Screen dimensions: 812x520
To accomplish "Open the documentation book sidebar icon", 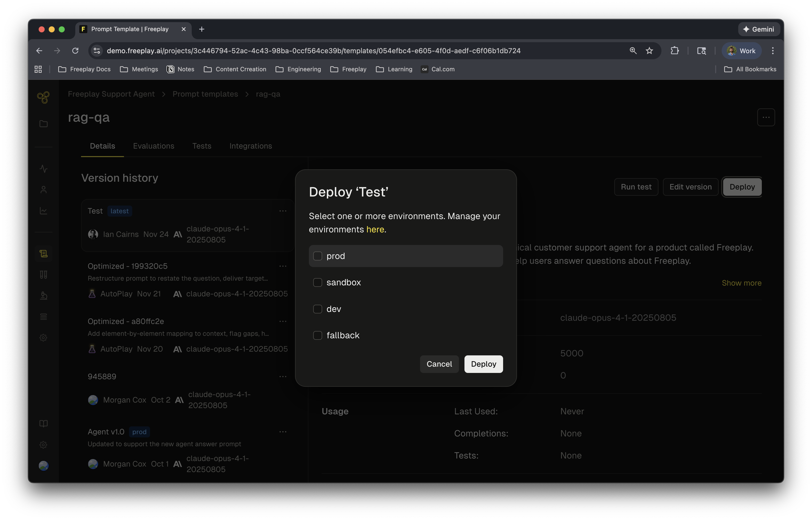I will [43, 423].
